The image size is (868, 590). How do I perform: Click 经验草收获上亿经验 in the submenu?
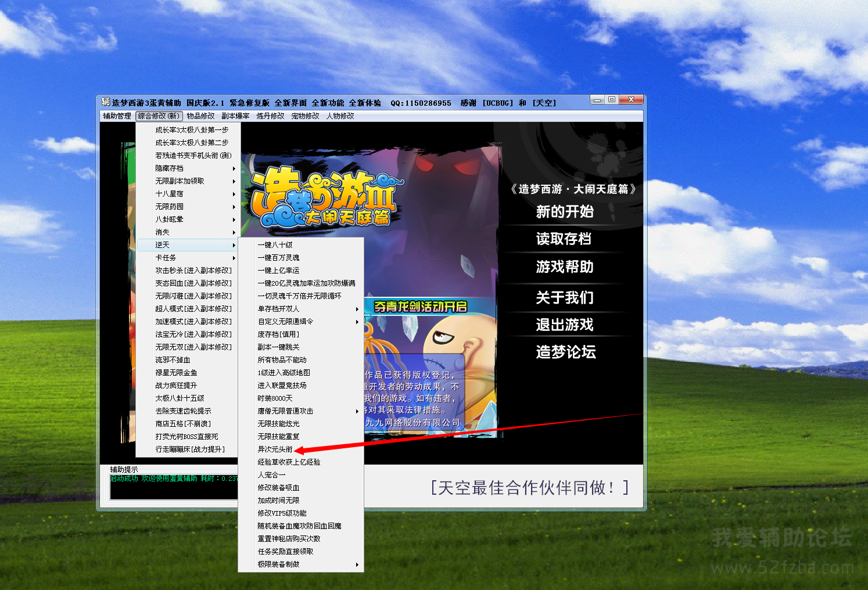point(301,462)
